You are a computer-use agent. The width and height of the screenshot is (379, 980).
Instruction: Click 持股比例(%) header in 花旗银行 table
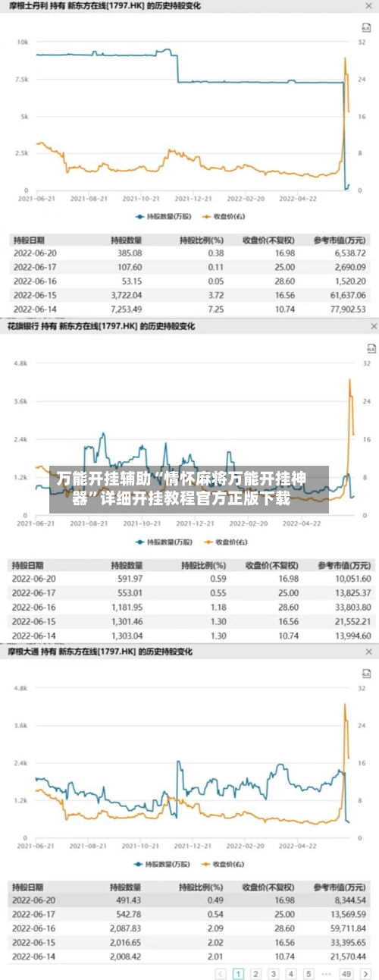click(203, 565)
